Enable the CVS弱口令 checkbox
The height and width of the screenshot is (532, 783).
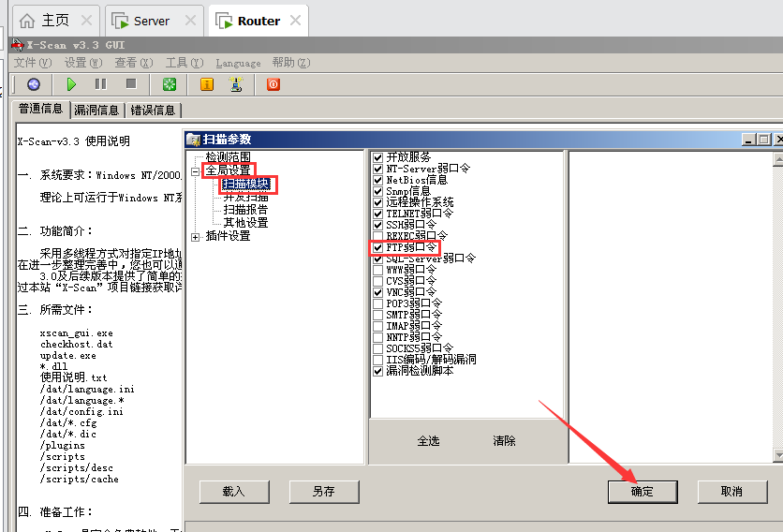[378, 281]
